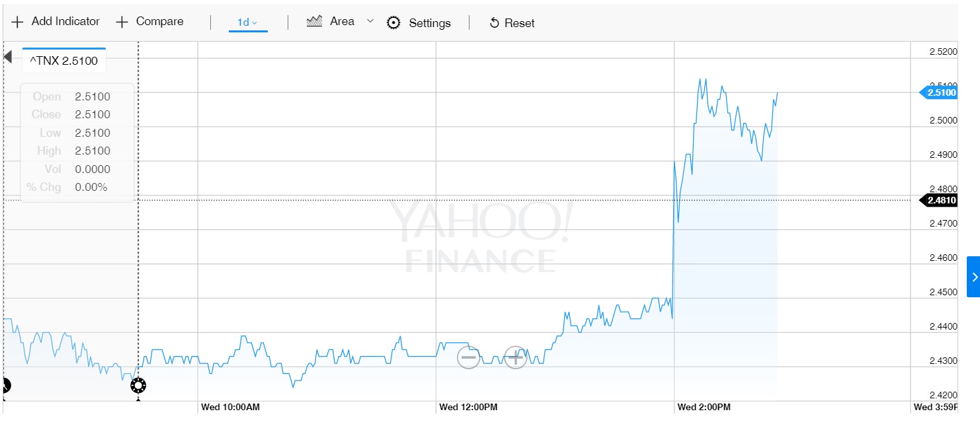Click the Reset circular arrow icon
This screenshot has width=980, height=430.
(494, 23)
